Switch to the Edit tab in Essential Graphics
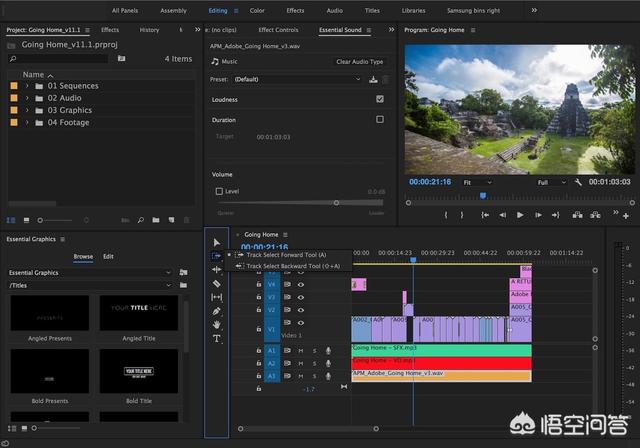The image size is (640, 448). point(108,256)
